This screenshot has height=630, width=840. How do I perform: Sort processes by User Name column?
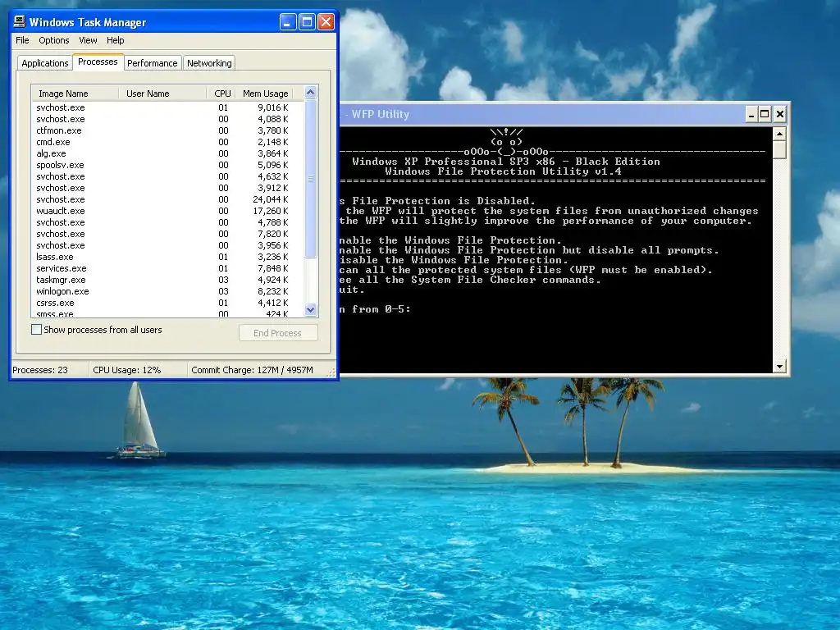pos(162,94)
